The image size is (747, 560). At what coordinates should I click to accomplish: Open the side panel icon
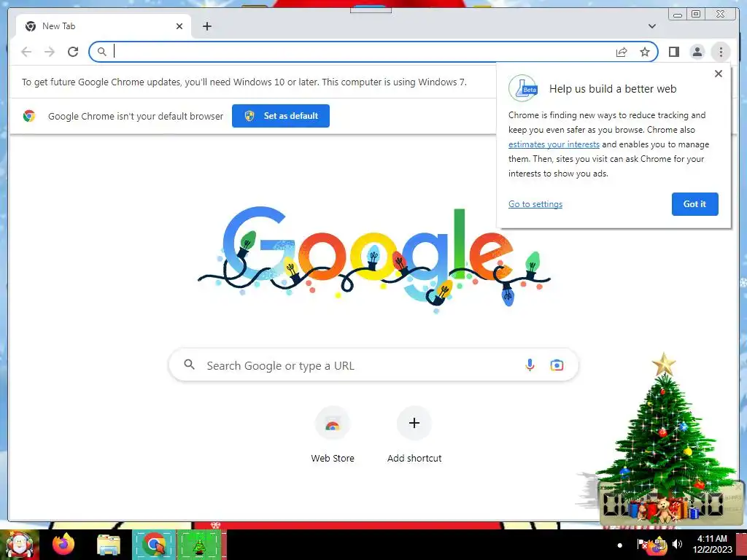(x=673, y=52)
